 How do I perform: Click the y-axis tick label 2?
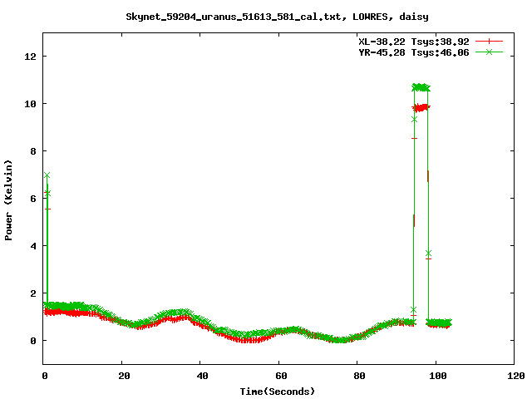point(33,293)
